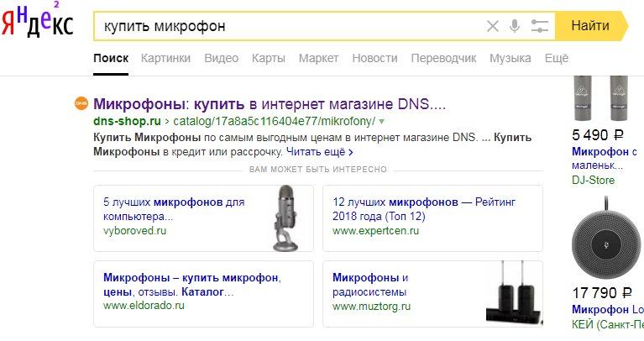Switch to the Видео tab
This screenshot has height=341, width=644.
(x=222, y=58)
